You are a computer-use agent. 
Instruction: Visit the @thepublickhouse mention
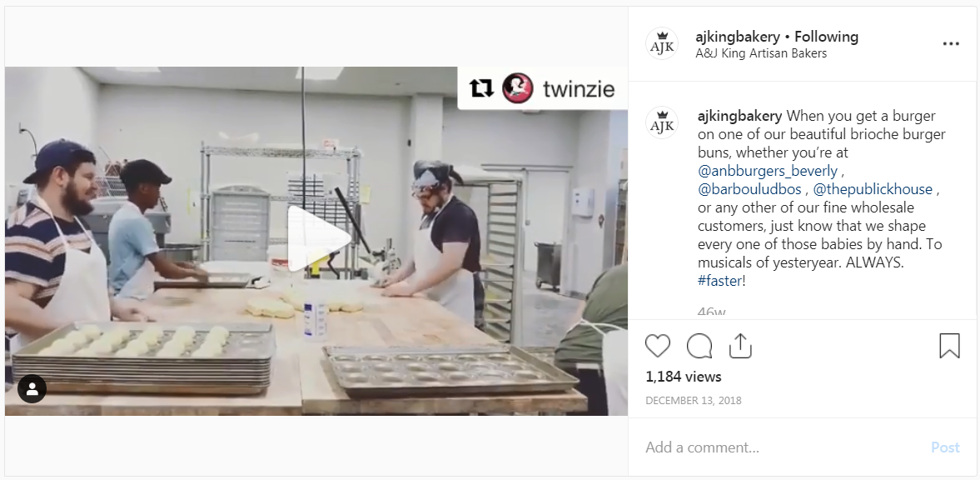point(873,189)
